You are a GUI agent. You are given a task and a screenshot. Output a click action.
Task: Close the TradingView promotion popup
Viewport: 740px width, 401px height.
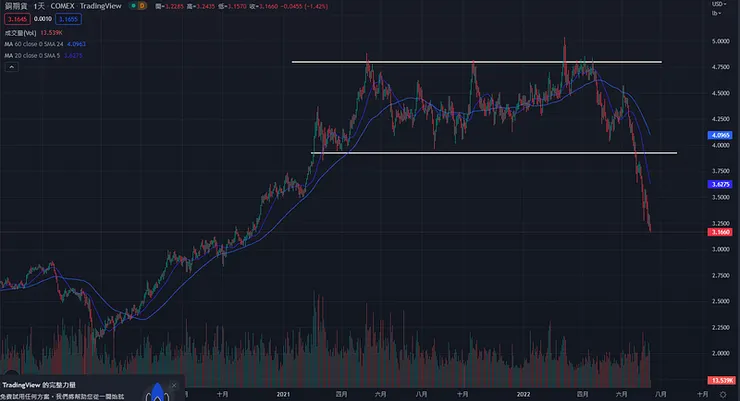(174, 385)
